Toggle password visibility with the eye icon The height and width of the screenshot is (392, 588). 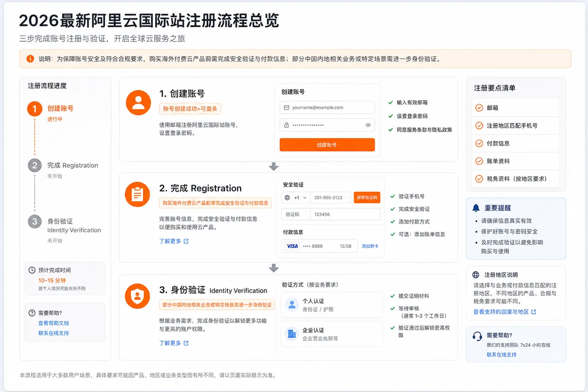pos(368,125)
